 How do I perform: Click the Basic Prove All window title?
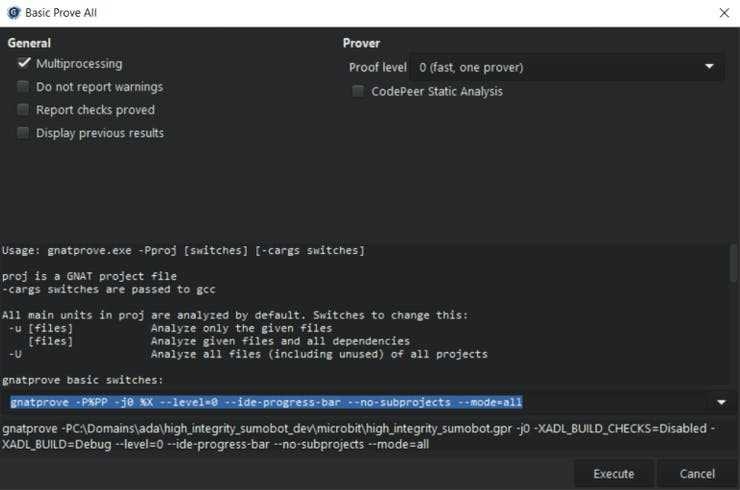pos(61,13)
